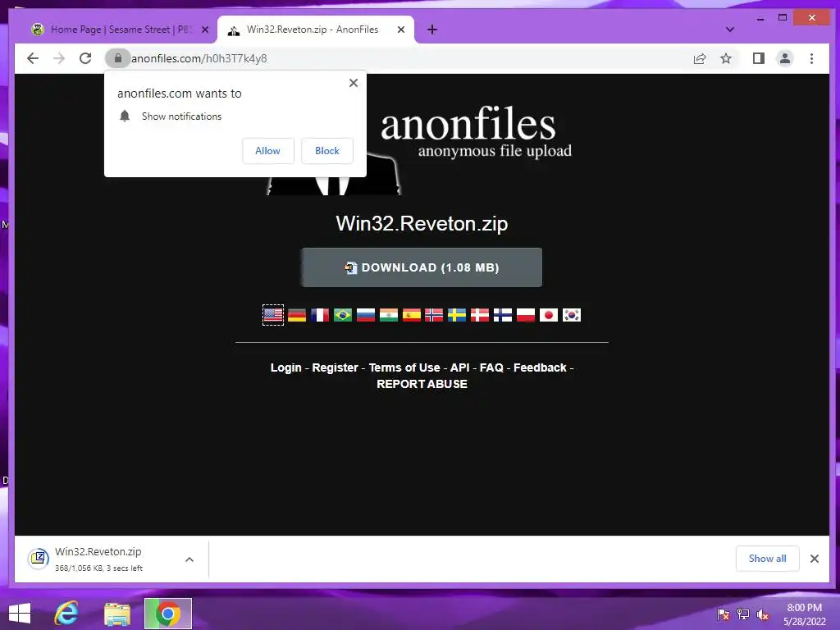The height and width of the screenshot is (630, 840).
Task: Select the Finnish flag language
Action: 503,315
